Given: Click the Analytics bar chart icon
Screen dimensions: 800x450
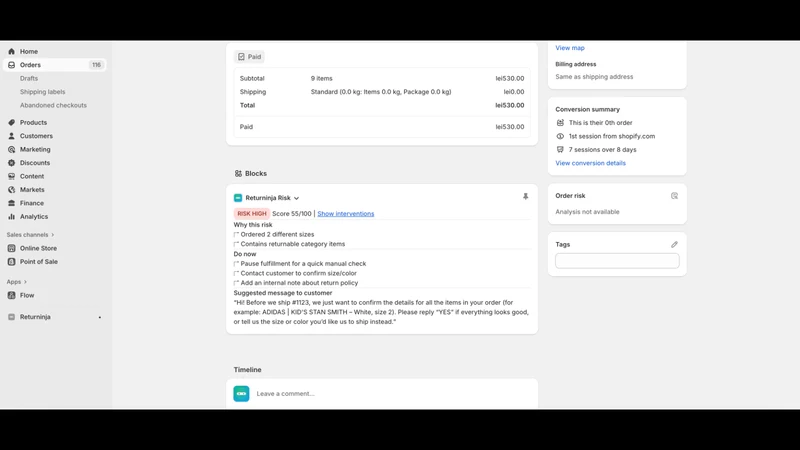Looking at the screenshot, I should pos(11,216).
